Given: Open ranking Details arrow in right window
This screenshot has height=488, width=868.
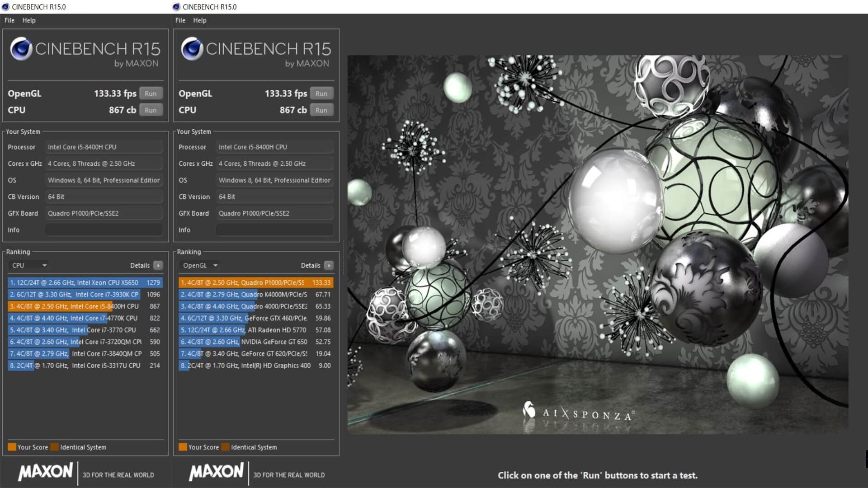Looking at the screenshot, I should 329,265.
